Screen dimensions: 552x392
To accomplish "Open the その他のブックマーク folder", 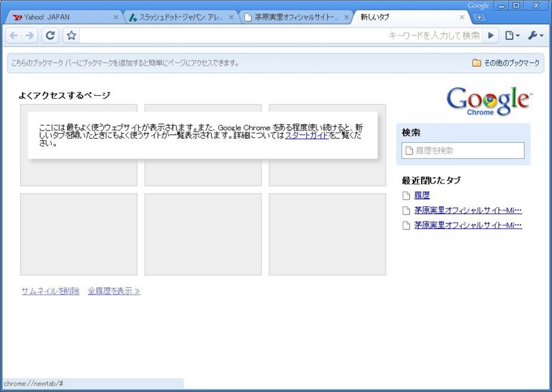I will (506, 63).
